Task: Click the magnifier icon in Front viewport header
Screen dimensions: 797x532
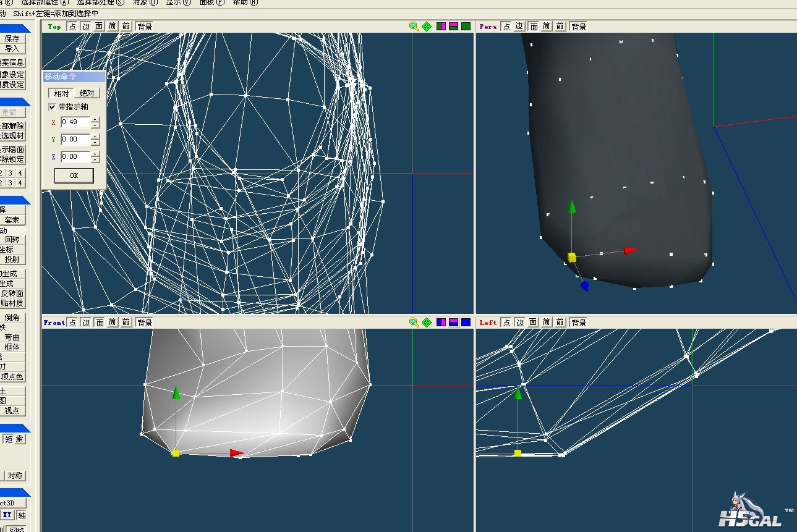Action: point(414,323)
